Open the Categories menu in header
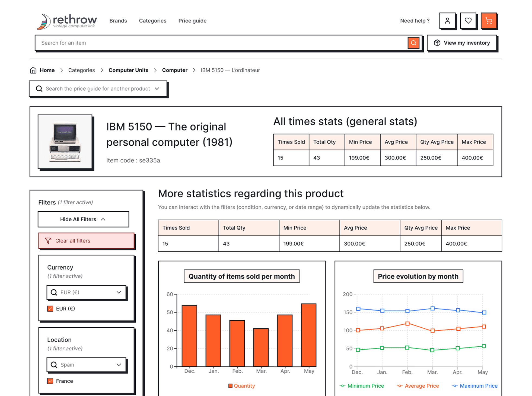 coord(152,21)
